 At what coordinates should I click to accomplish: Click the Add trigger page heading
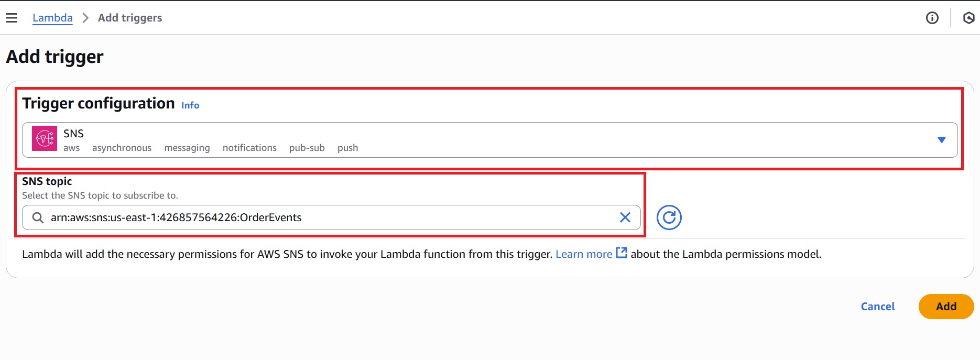[x=55, y=57]
